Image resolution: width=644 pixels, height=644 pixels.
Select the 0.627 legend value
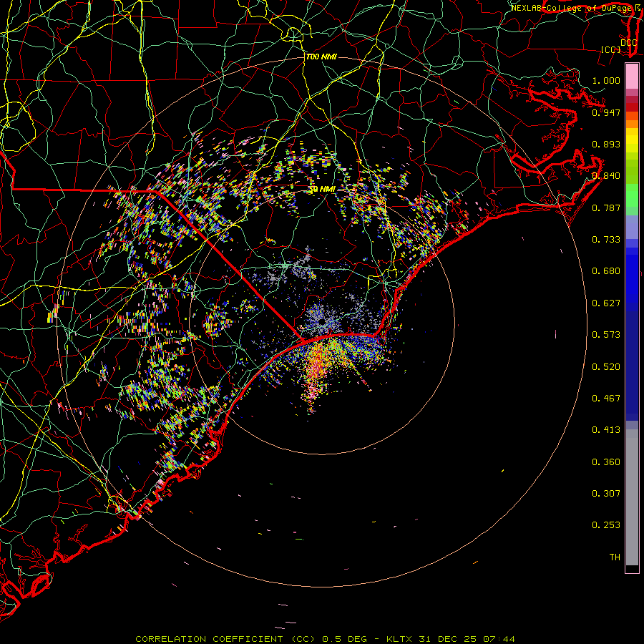606,303
